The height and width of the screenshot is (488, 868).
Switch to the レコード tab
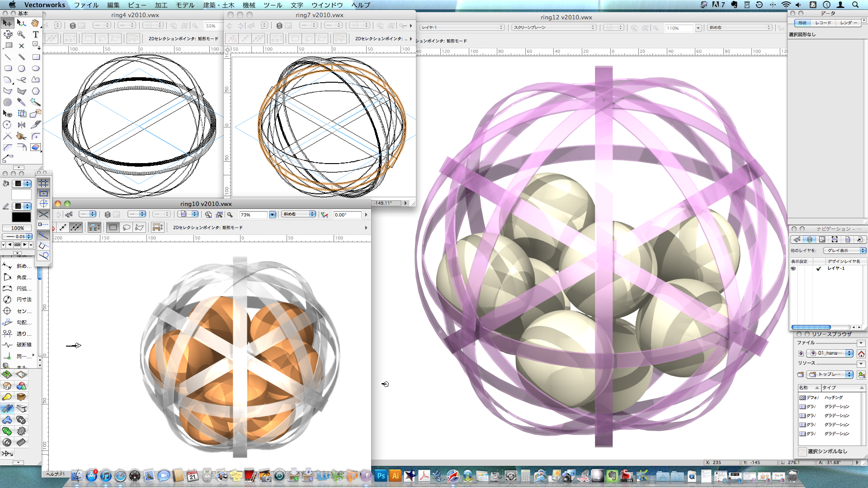point(823,23)
